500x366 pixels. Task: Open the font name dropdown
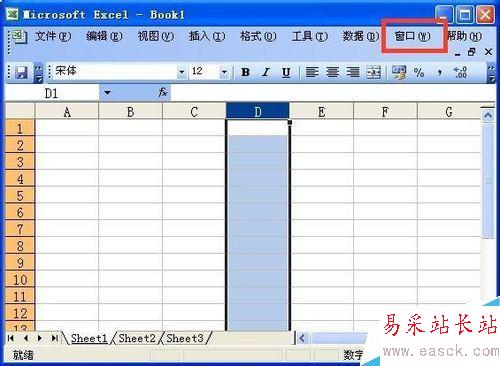tap(181, 72)
